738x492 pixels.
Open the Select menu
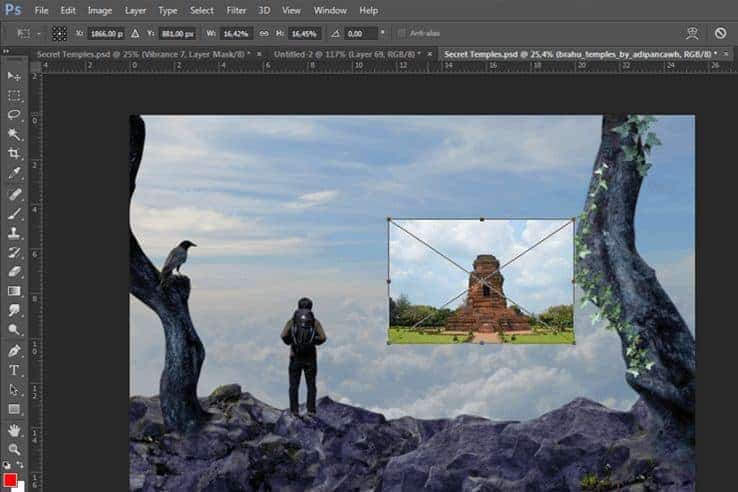201,10
